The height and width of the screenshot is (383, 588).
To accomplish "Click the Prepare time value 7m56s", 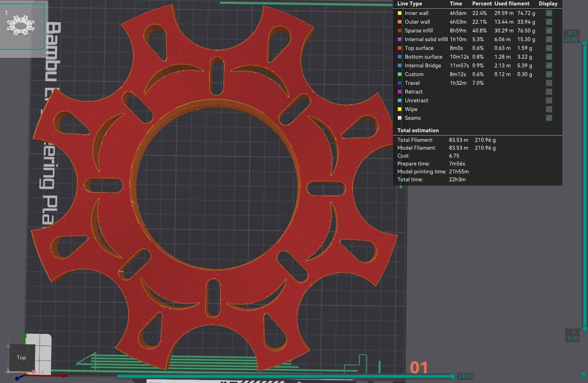I will coord(457,164).
